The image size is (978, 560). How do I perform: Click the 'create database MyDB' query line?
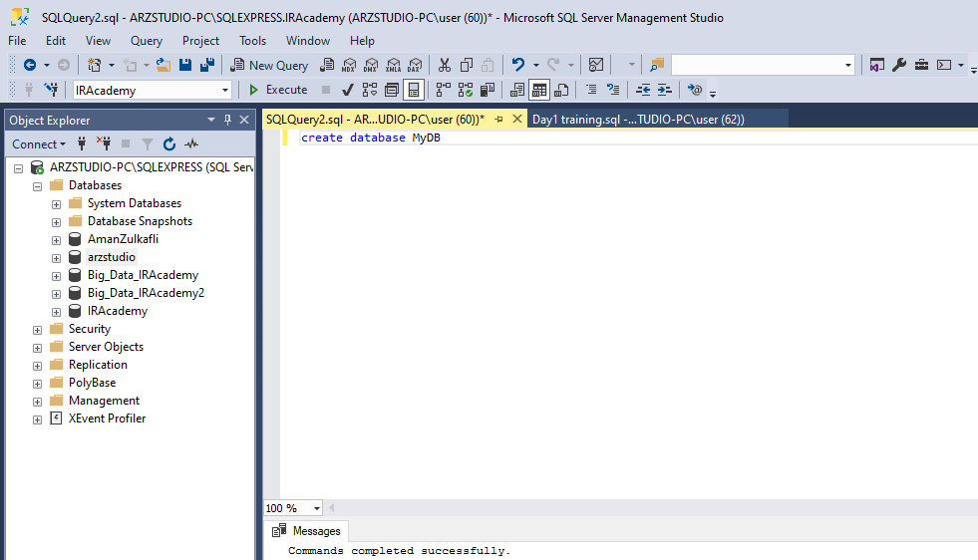click(x=371, y=138)
